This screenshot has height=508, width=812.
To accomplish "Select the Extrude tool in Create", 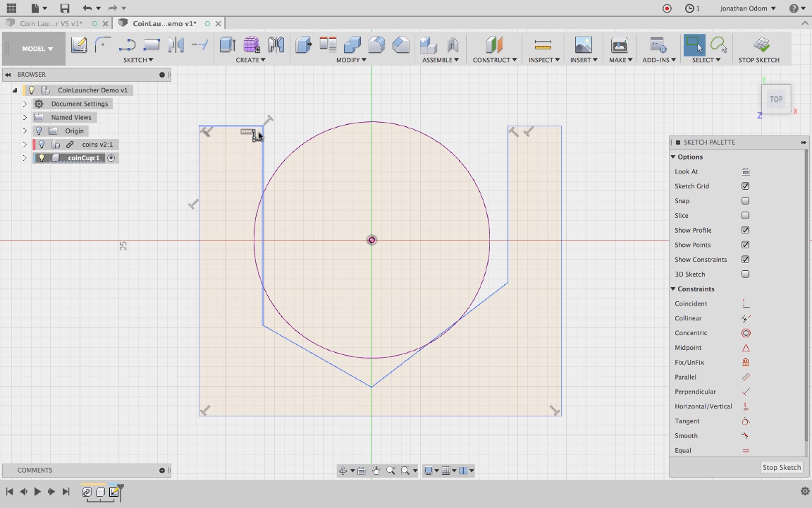I will coord(227,45).
